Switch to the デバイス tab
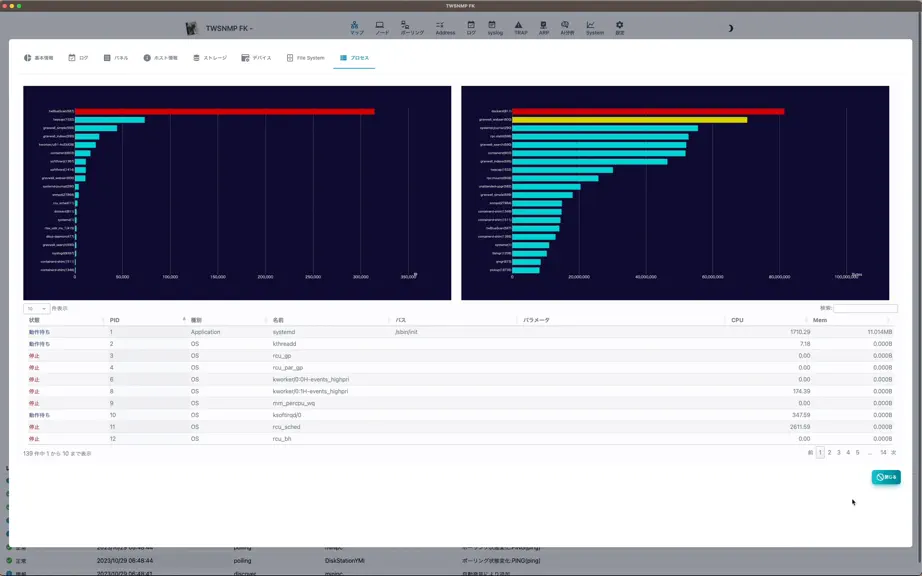 coord(256,58)
